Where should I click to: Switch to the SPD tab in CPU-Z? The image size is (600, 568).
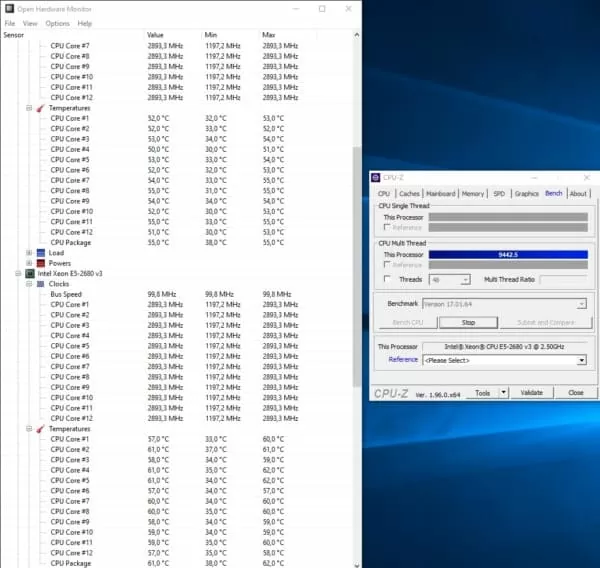click(499, 194)
